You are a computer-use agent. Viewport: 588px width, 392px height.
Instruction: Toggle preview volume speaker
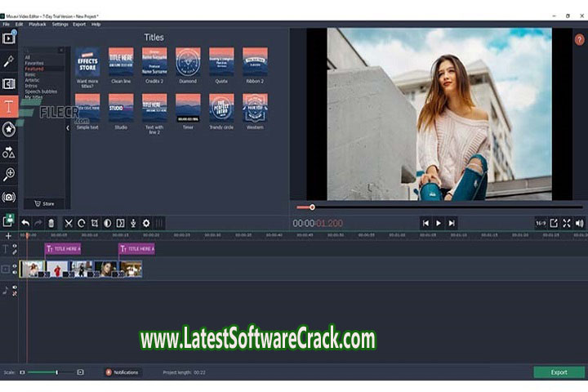[579, 223]
